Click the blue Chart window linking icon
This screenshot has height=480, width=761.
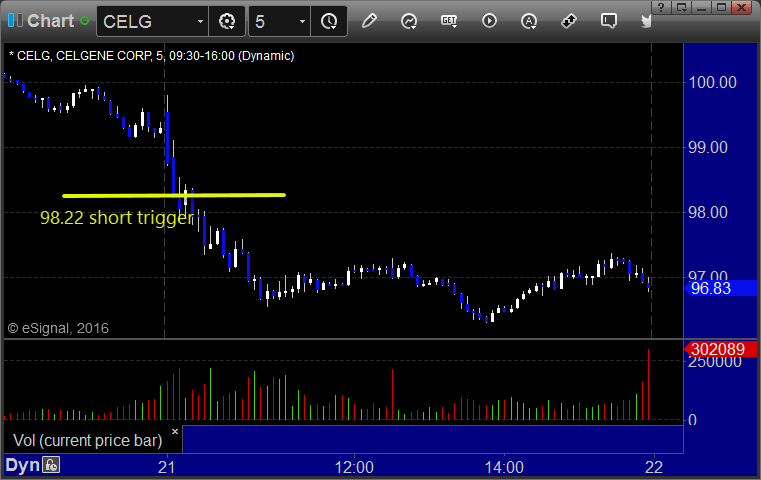(15, 20)
